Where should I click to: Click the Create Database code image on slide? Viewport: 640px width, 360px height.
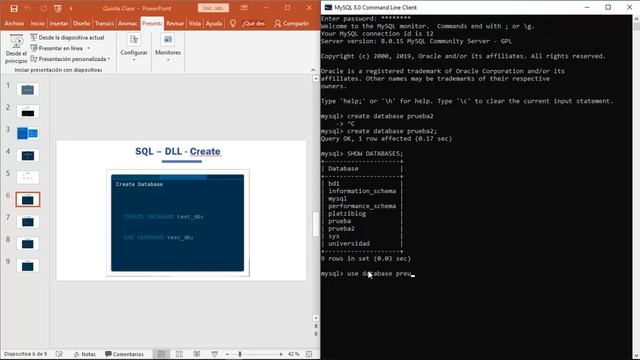(x=178, y=223)
